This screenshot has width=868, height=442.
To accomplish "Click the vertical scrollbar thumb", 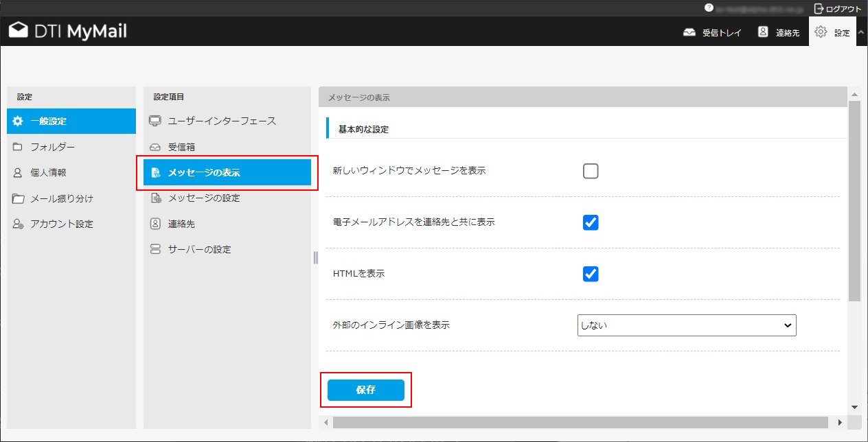I will click(x=854, y=201).
